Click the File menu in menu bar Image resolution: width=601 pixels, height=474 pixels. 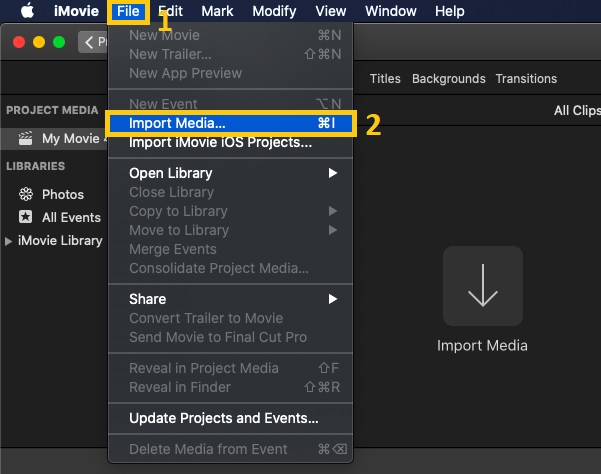point(128,11)
